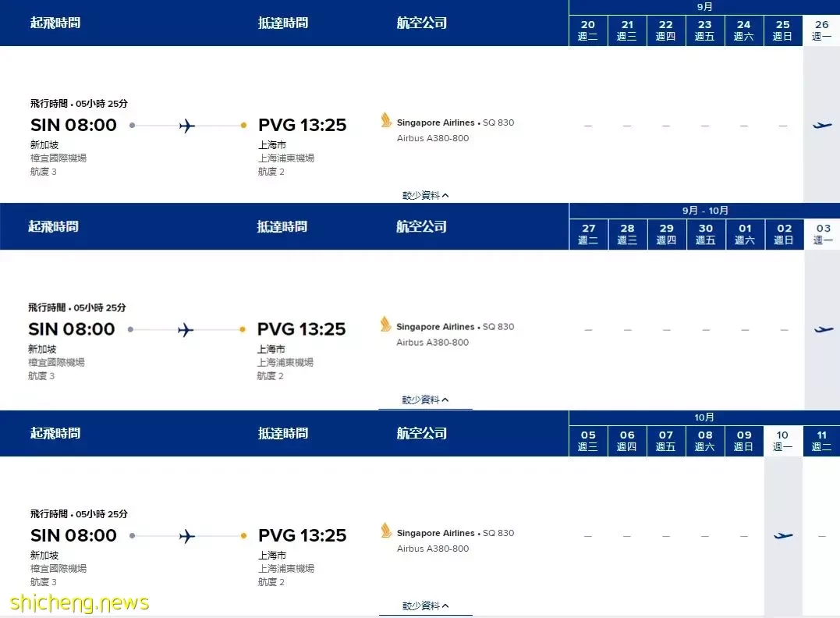Select the October 11 週二 date tab
Screen dimensions: 840x618
821,441
